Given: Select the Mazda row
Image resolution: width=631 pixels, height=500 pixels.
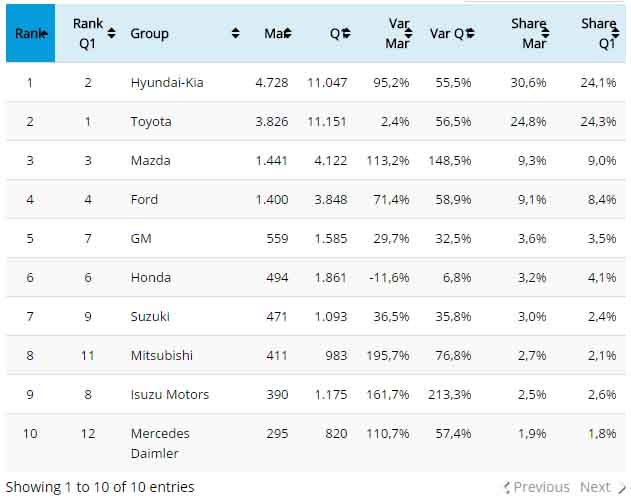Looking at the screenshot, I should tap(150, 160).
